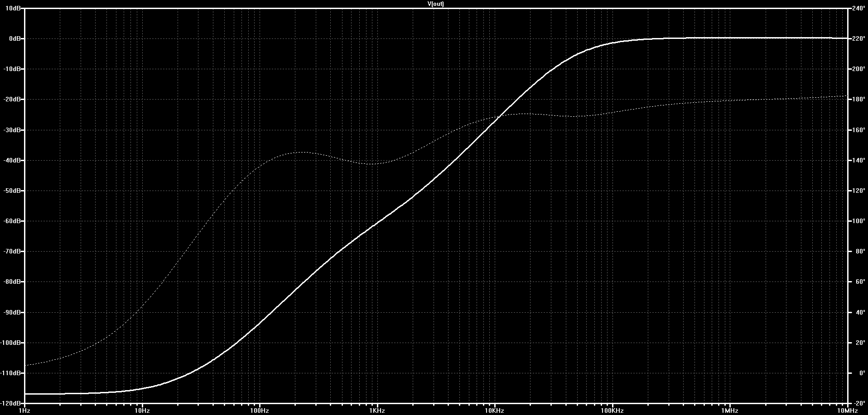868x415 pixels.
Task: Click the -120dB magnitude axis label
Action: coord(11,403)
